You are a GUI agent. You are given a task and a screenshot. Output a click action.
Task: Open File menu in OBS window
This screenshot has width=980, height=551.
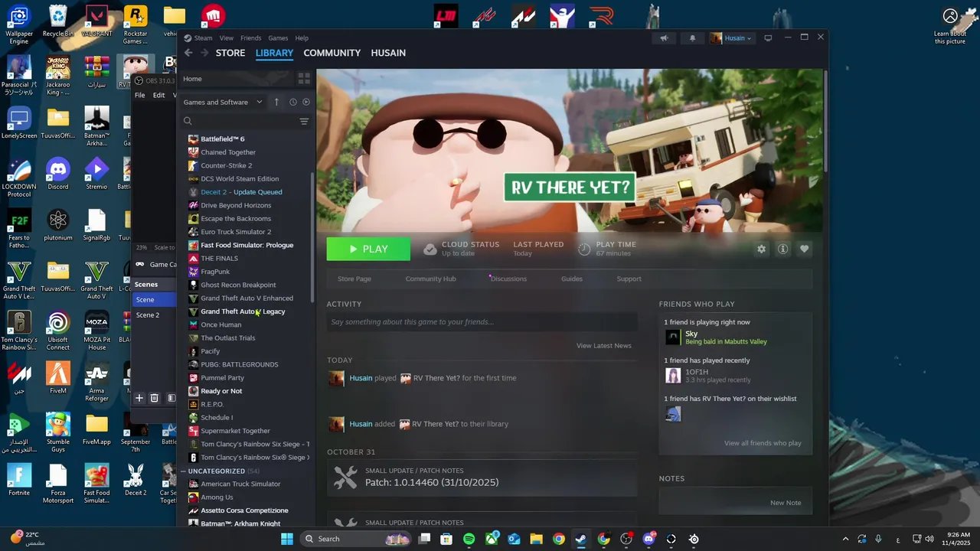point(140,96)
